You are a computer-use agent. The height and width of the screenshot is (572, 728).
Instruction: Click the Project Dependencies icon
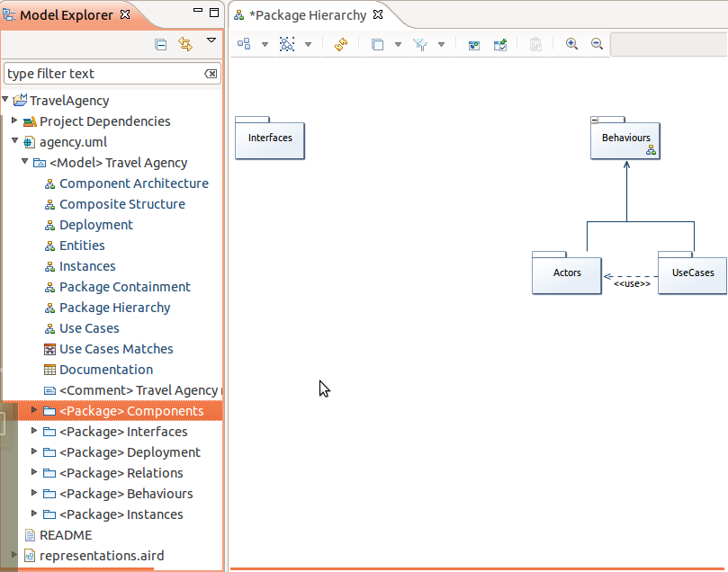[x=30, y=121]
